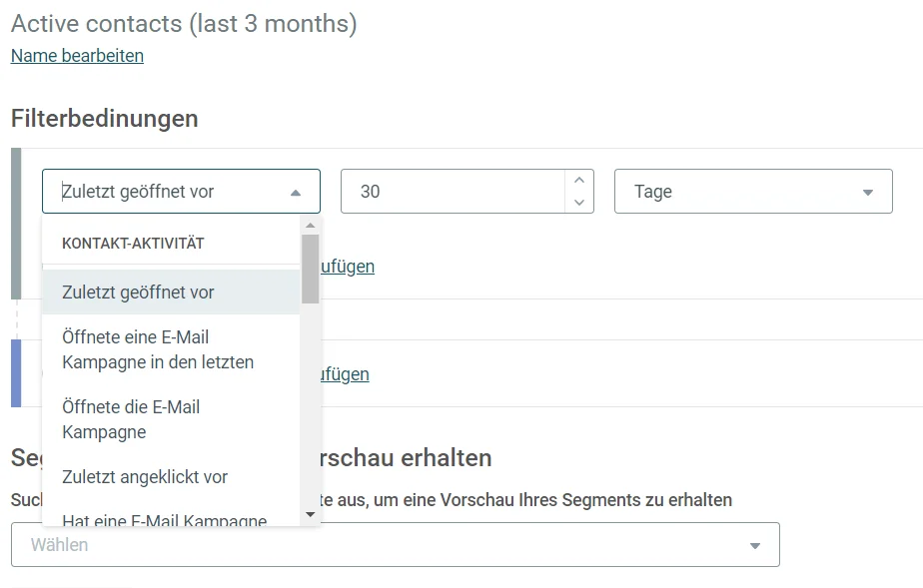Click the dropdown list scrollbar thumb

click(311, 270)
